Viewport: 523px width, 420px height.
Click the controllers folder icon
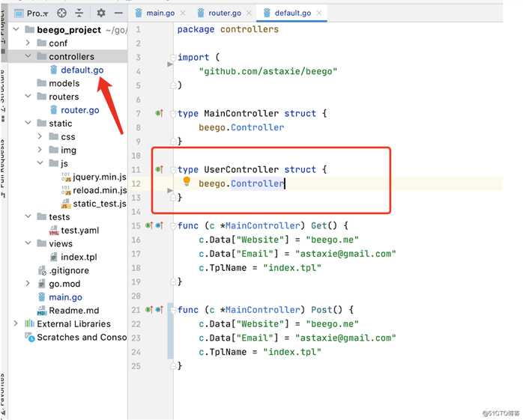click(41, 56)
